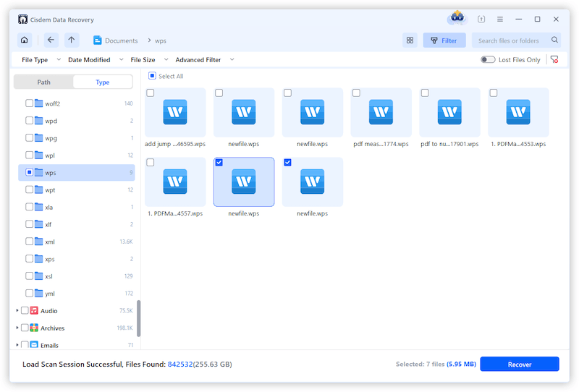Viewport: 579px width, 392px height.
Task: Click the Audio category icon
Action: point(34,310)
